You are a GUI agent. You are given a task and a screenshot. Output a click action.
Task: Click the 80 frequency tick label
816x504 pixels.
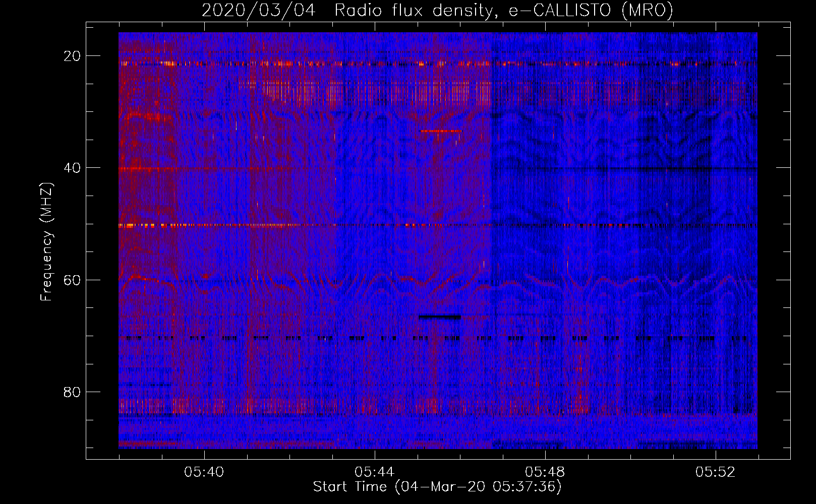(x=73, y=392)
